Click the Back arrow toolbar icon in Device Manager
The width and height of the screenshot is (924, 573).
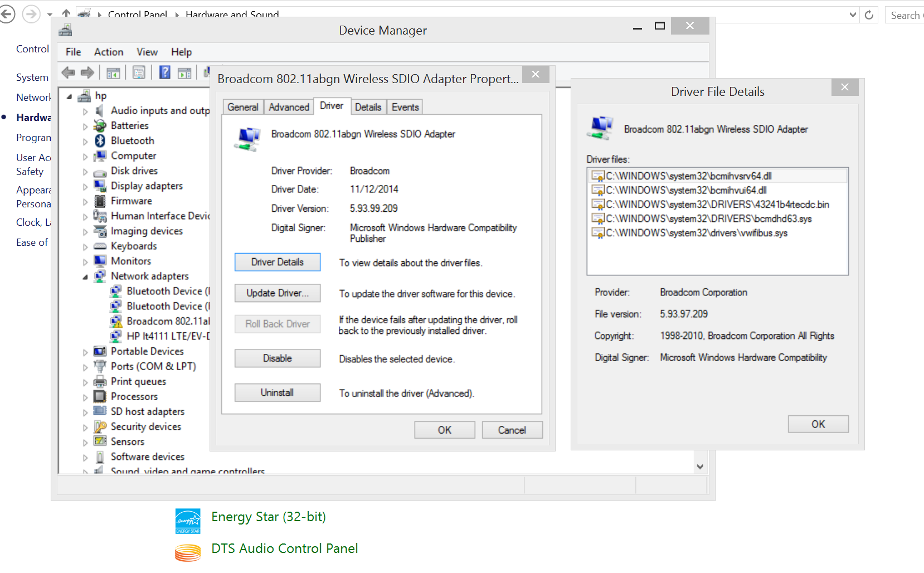69,72
